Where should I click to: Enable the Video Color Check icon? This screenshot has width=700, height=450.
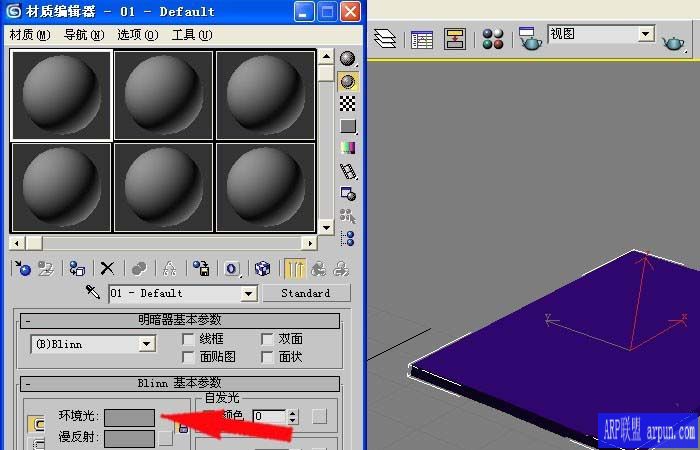(347, 148)
